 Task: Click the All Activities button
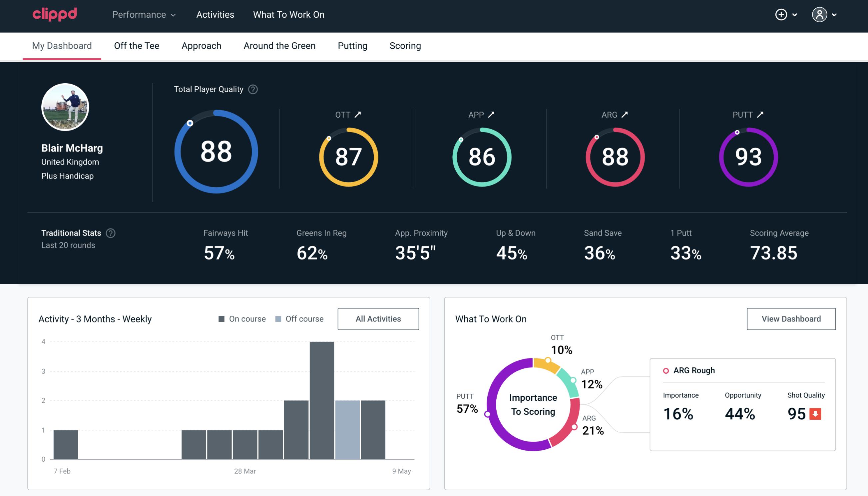click(378, 319)
